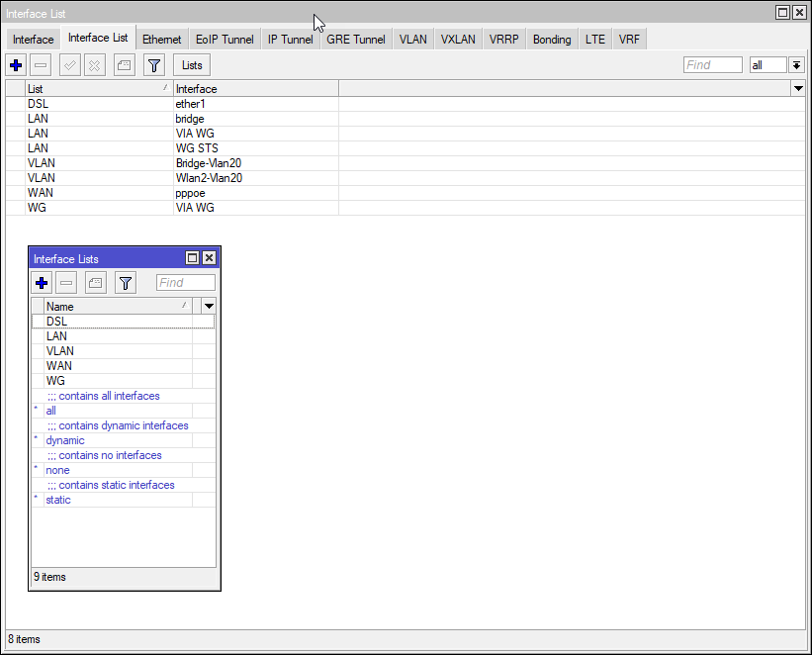This screenshot has height=655, width=812.
Task: Click remove minus icon in Interface Lists window
Action: pos(66,283)
